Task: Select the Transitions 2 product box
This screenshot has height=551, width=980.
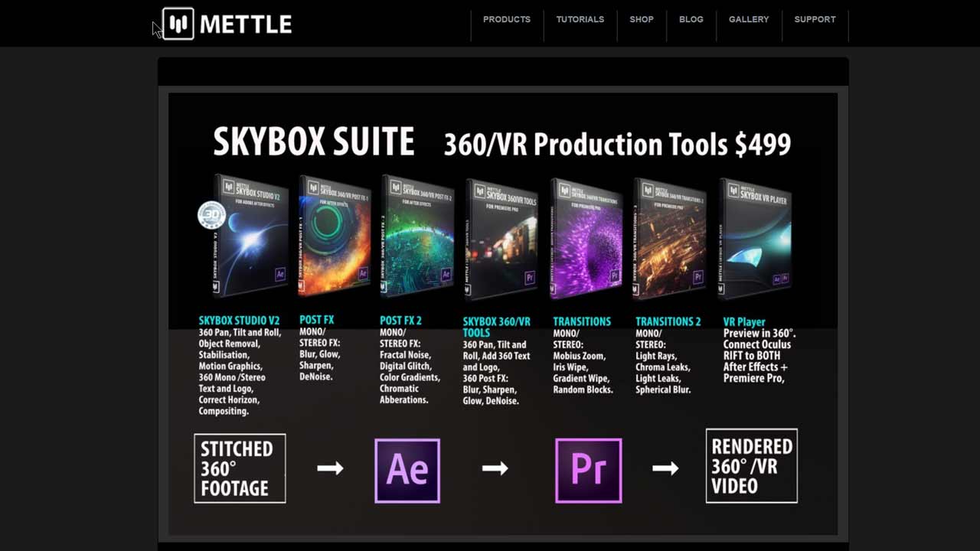Action: (x=668, y=239)
